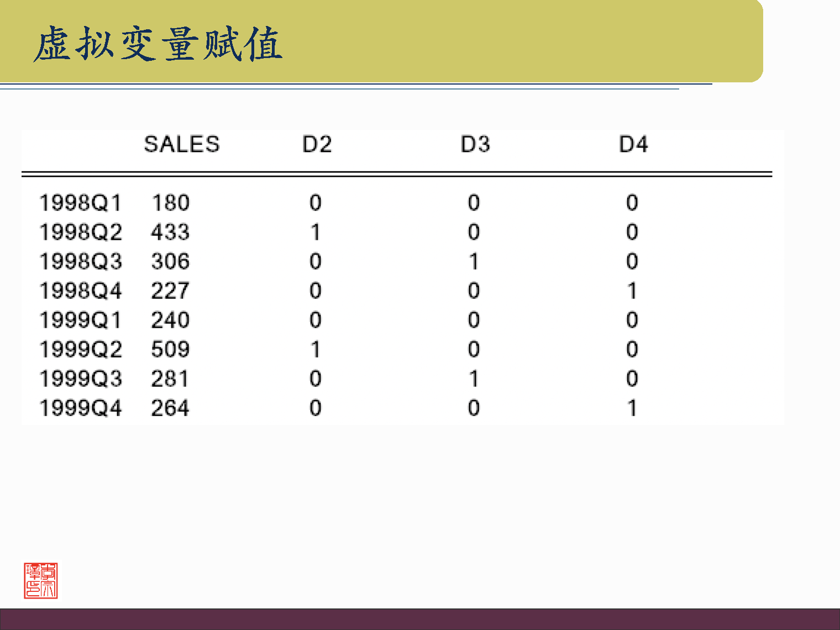Click the 1998Q2 row label

tap(81, 232)
